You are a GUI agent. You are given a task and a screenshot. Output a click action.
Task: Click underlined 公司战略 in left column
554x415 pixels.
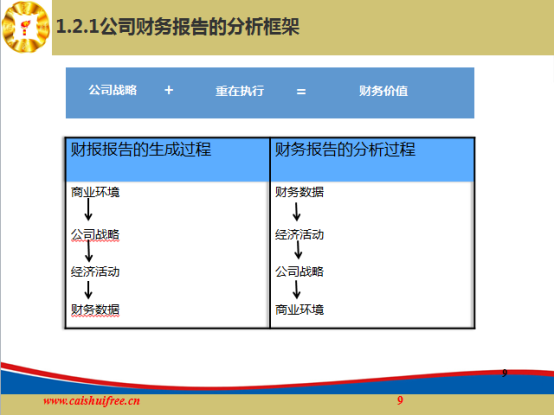click(x=95, y=235)
